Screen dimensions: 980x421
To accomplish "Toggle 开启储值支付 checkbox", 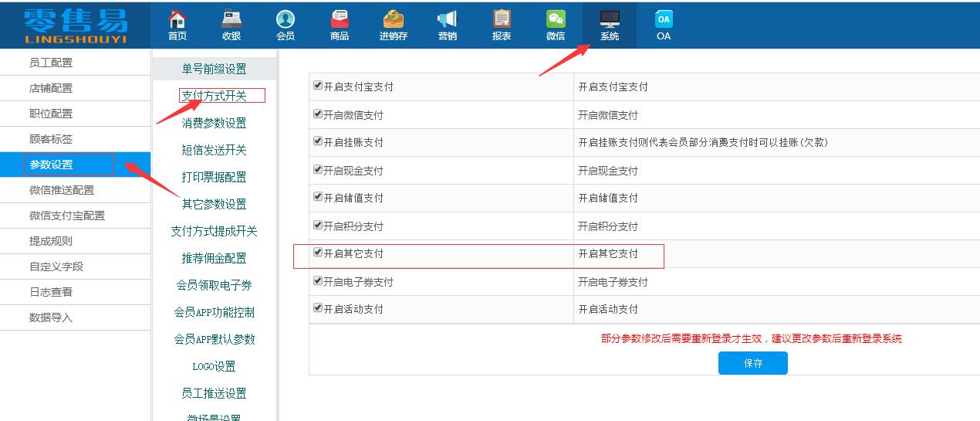I will (x=318, y=197).
